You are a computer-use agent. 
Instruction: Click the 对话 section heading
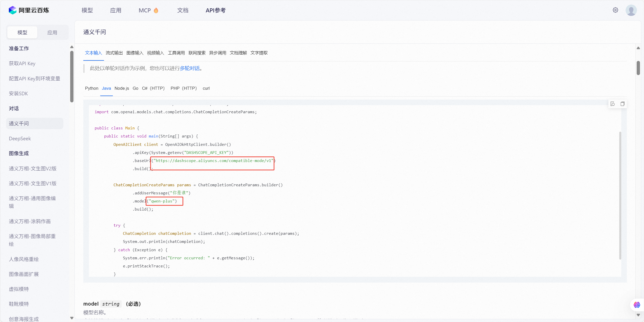point(14,108)
